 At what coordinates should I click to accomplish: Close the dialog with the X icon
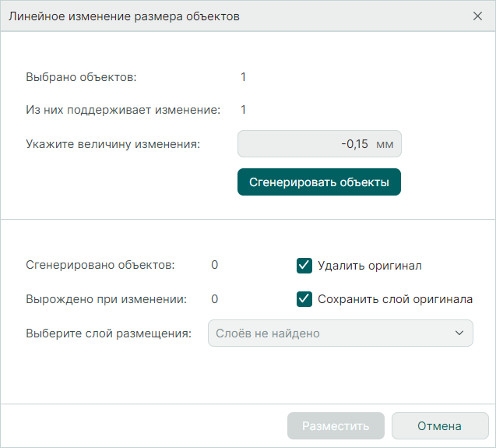[477, 16]
